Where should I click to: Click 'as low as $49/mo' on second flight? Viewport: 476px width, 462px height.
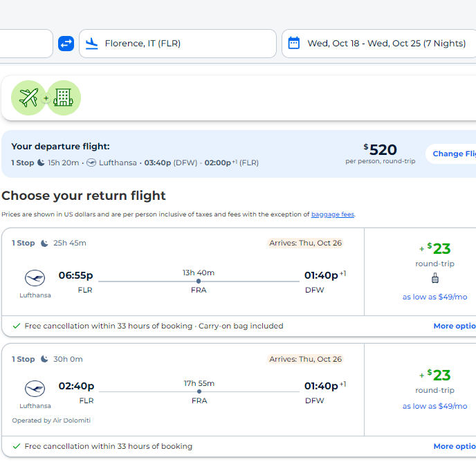coord(434,406)
